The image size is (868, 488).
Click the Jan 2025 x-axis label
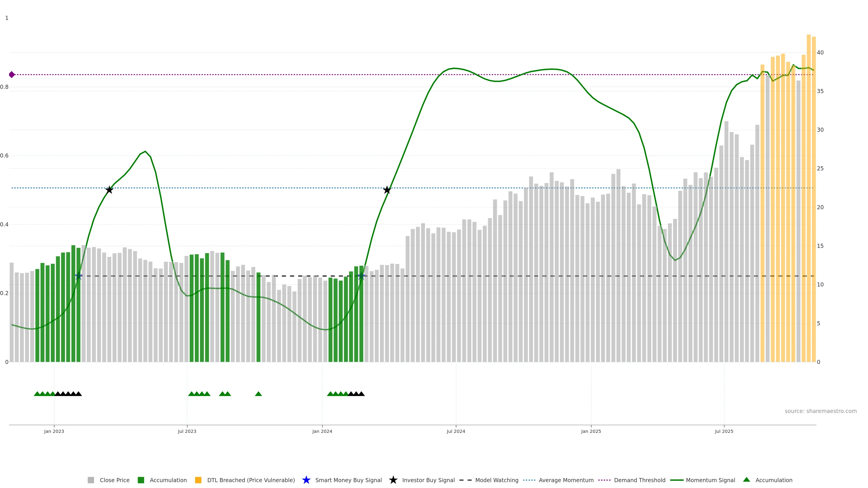click(x=591, y=431)
